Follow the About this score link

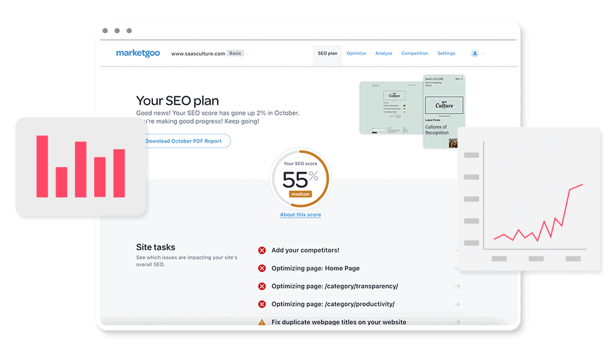300,215
